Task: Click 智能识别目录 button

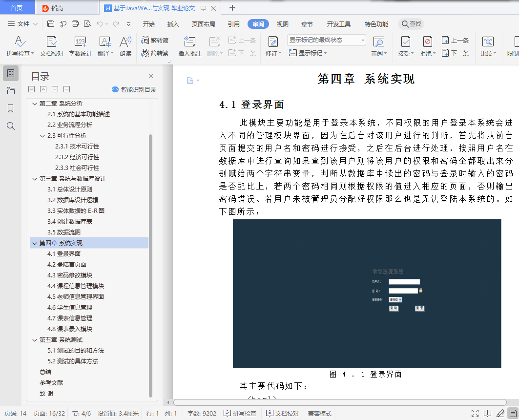Action: [x=134, y=89]
